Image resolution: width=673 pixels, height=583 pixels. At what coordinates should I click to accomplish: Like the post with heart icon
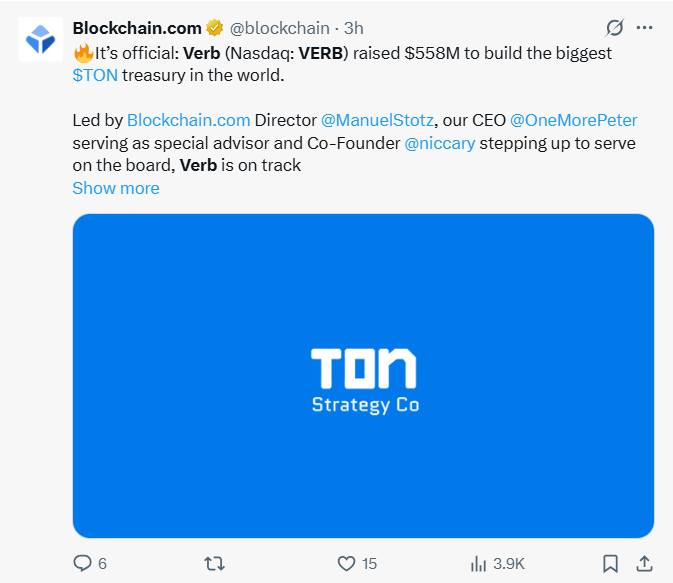[x=346, y=563]
